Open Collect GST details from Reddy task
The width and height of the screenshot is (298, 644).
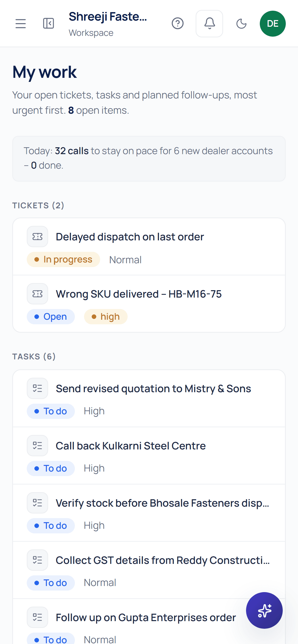[x=149, y=570]
